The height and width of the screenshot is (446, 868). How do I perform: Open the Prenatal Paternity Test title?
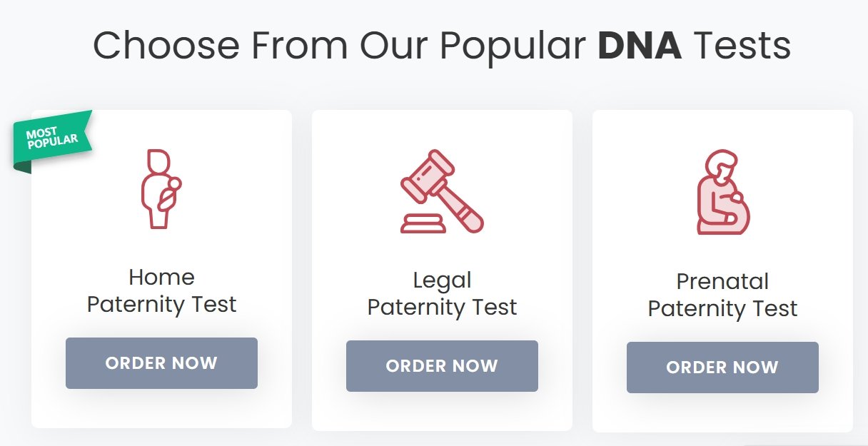click(722, 295)
